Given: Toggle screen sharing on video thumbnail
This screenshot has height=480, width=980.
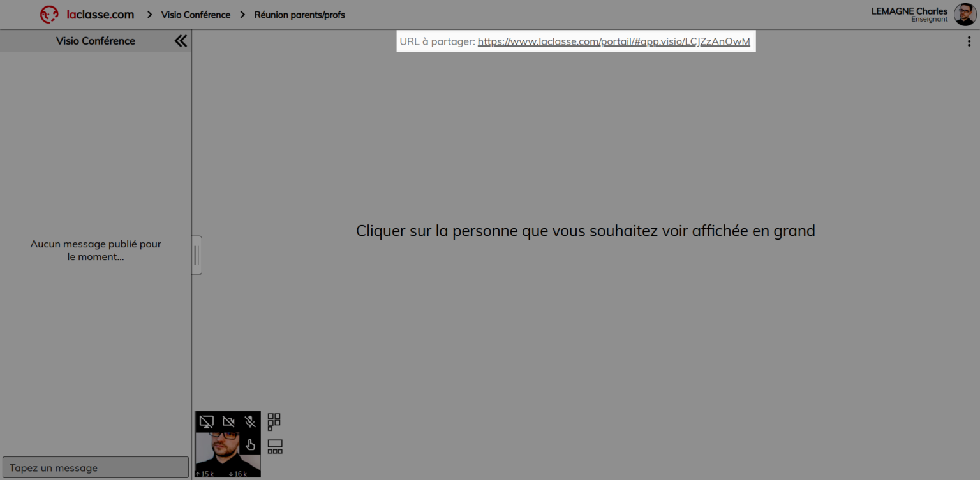Looking at the screenshot, I should point(206,422).
